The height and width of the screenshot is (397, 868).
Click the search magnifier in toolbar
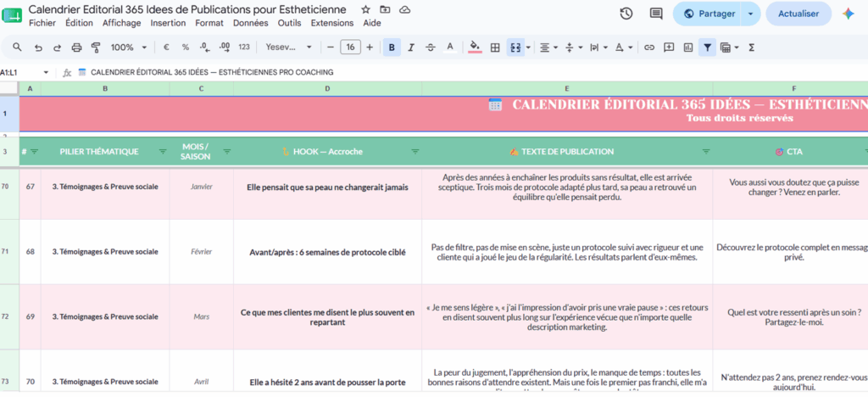17,47
